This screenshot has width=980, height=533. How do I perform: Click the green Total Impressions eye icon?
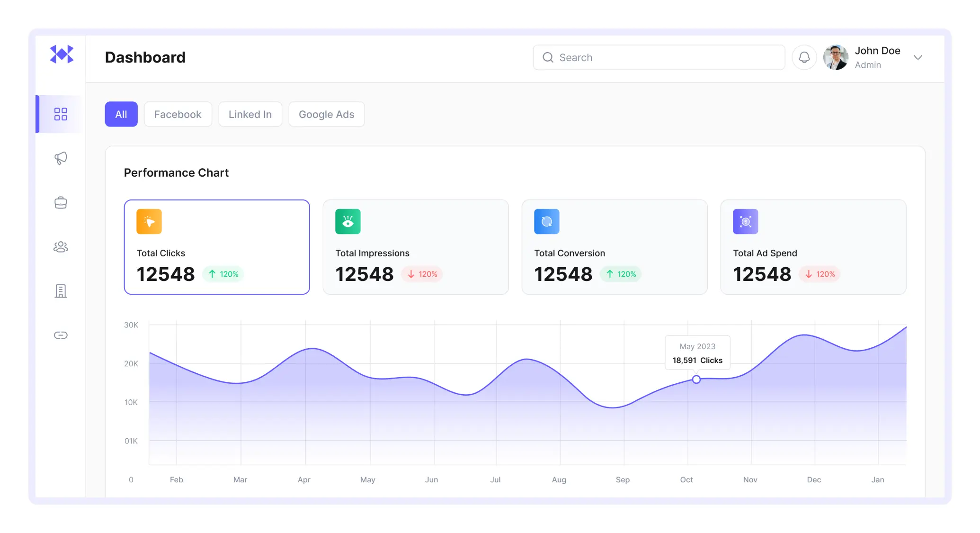348,222
